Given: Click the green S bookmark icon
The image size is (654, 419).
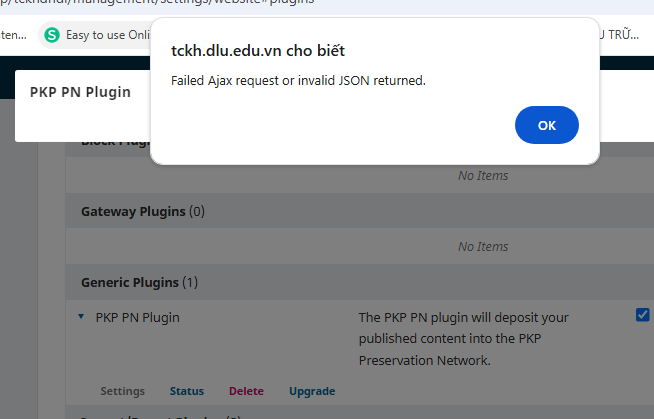Looking at the screenshot, I should [52, 35].
